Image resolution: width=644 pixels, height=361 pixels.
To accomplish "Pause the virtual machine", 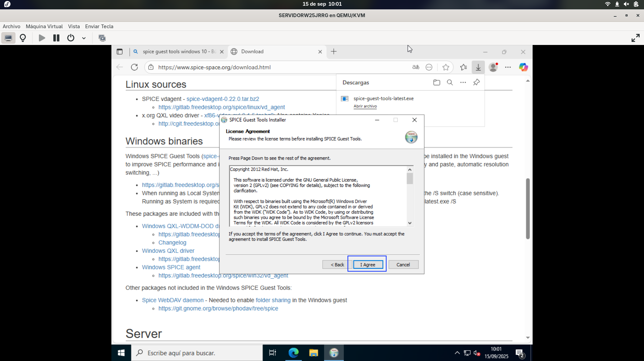I will 56,38.
